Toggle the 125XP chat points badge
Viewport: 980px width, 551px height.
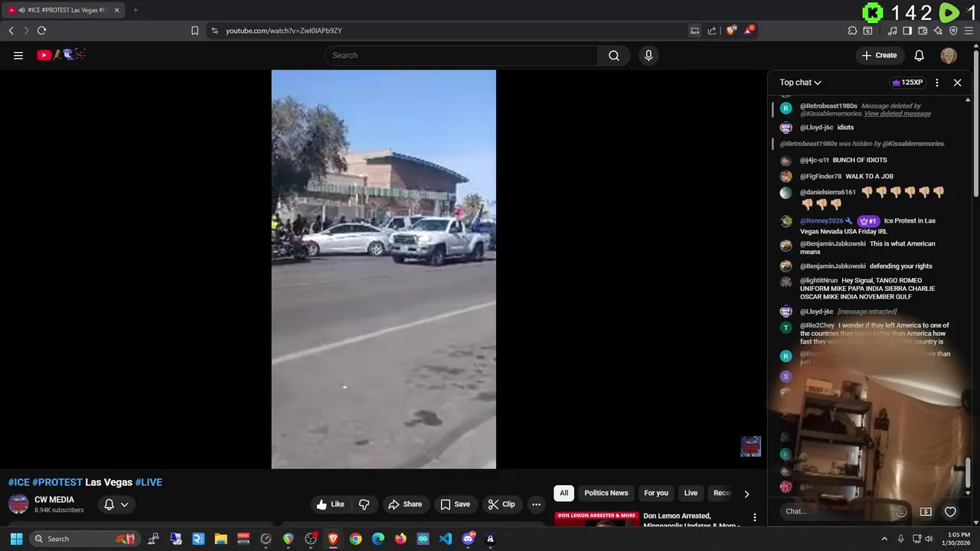tap(907, 83)
